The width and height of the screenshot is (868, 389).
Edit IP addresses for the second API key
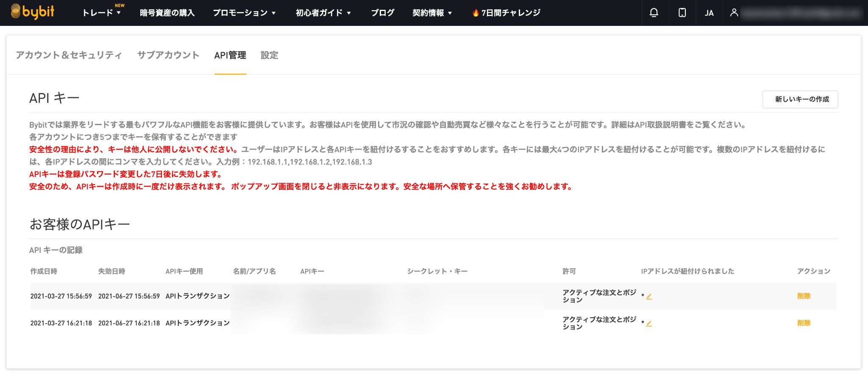650,323
